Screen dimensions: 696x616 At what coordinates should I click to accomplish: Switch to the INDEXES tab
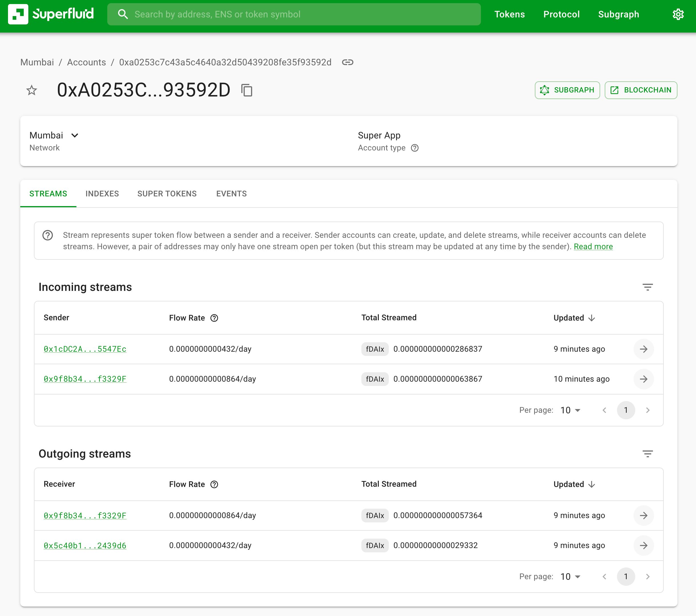[102, 193]
